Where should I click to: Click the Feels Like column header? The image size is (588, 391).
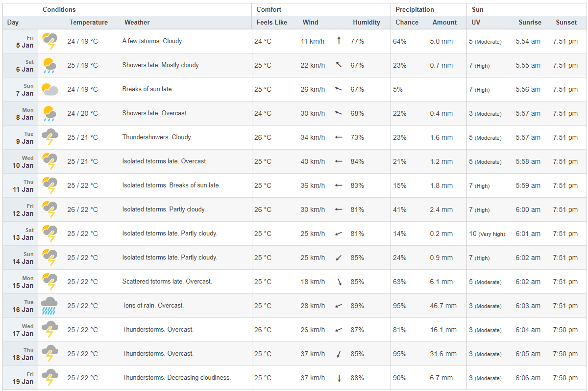click(271, 22)
